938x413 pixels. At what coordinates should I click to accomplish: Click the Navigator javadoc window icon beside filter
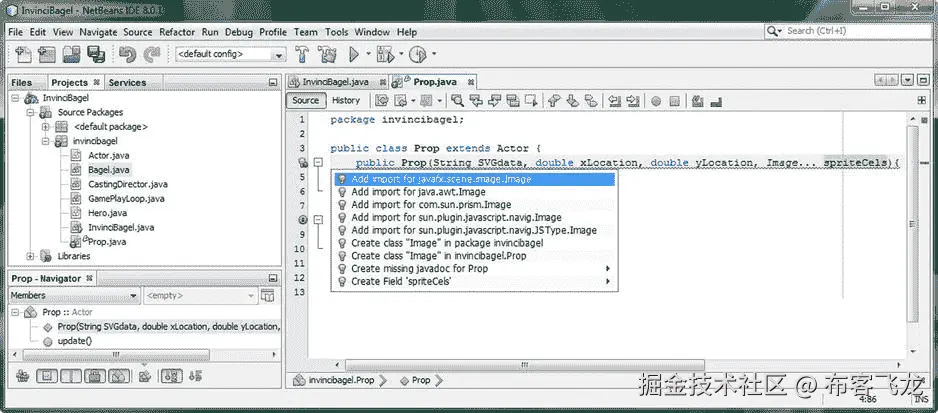(269, 295)
